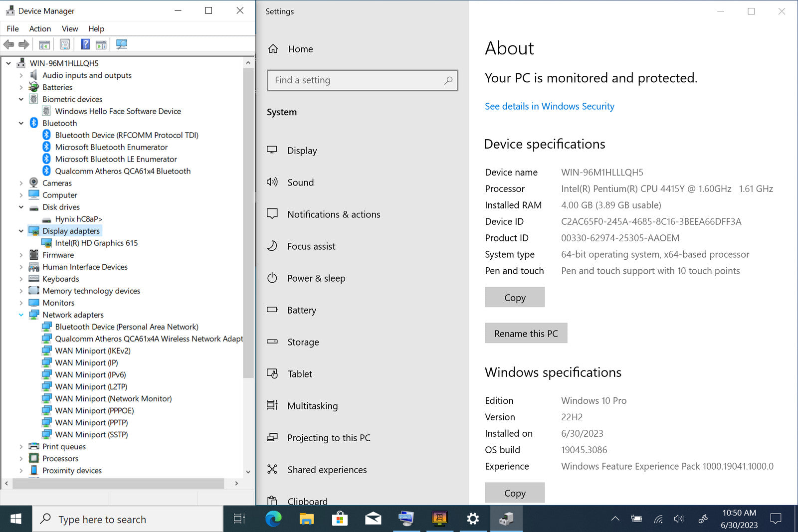This screenshot has height=532, width=798.
Task: Open Power & sleep settings
Action: (316, 278)
